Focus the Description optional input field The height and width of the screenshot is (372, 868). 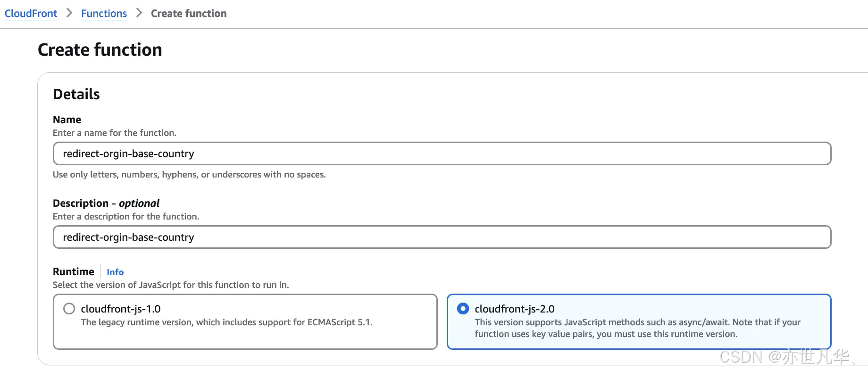(x=442, y=237)
